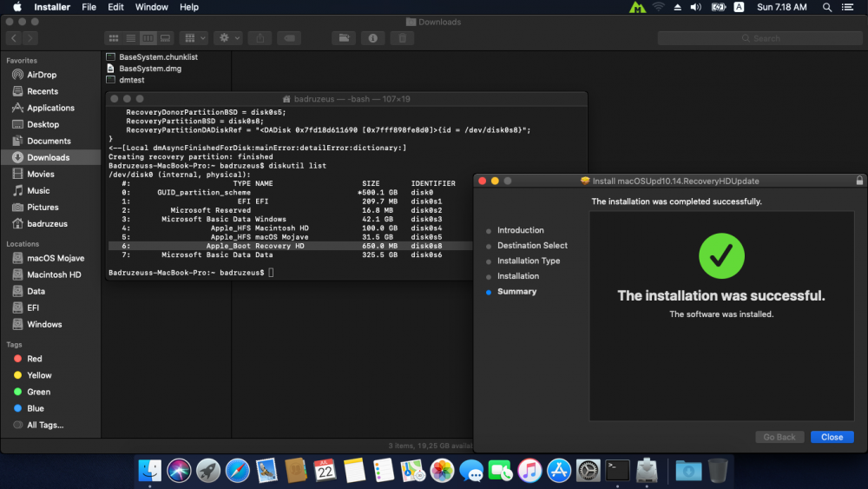
Task: Open Finder group-by dropdown
Action: pyautogui.click(x=194, y=38)
